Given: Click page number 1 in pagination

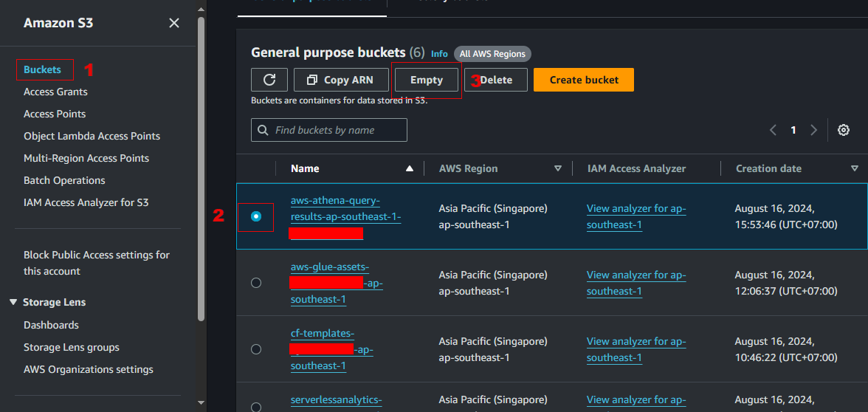Looking at the screenshot, I should pos(793,130).
